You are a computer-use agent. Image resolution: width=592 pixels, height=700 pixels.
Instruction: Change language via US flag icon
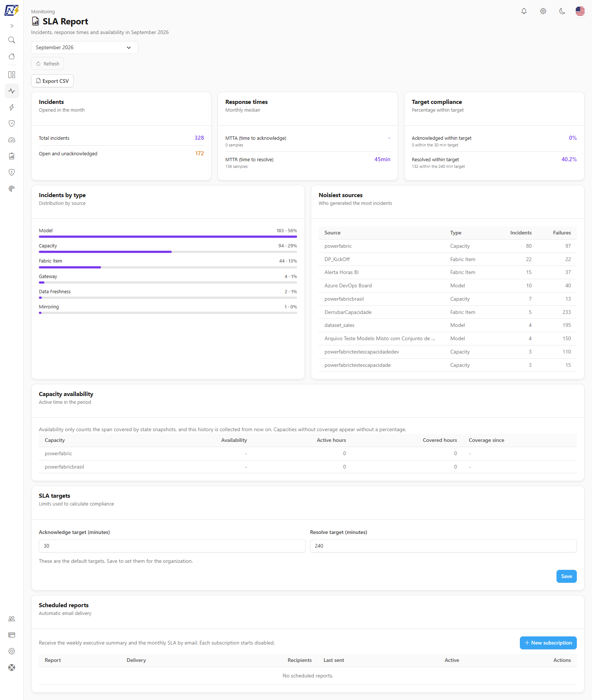[580, 11]
